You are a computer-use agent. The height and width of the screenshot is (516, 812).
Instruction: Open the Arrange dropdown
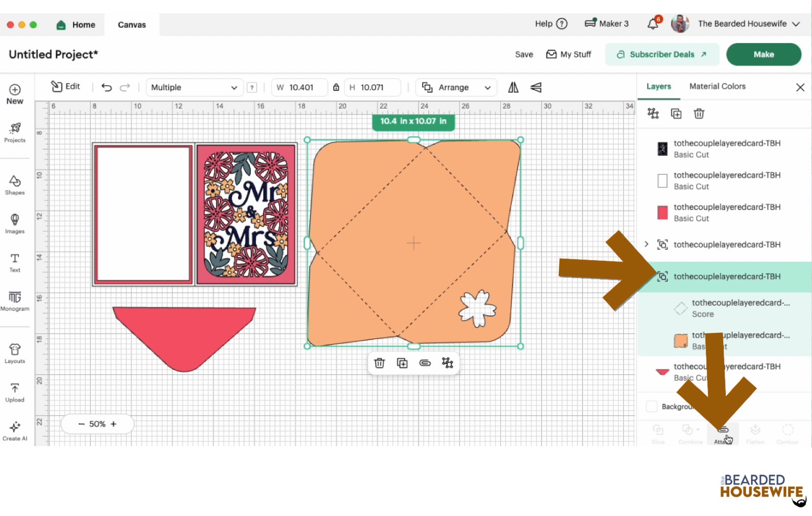click(x=456, y=87)
